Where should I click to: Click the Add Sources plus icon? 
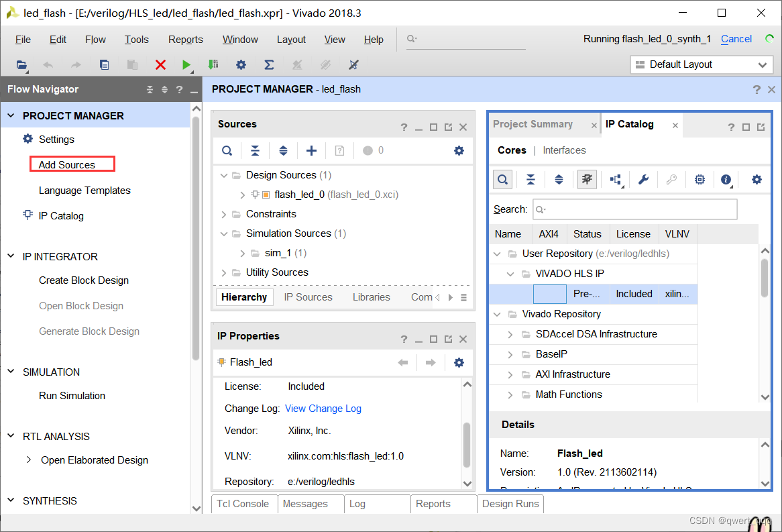311,151
